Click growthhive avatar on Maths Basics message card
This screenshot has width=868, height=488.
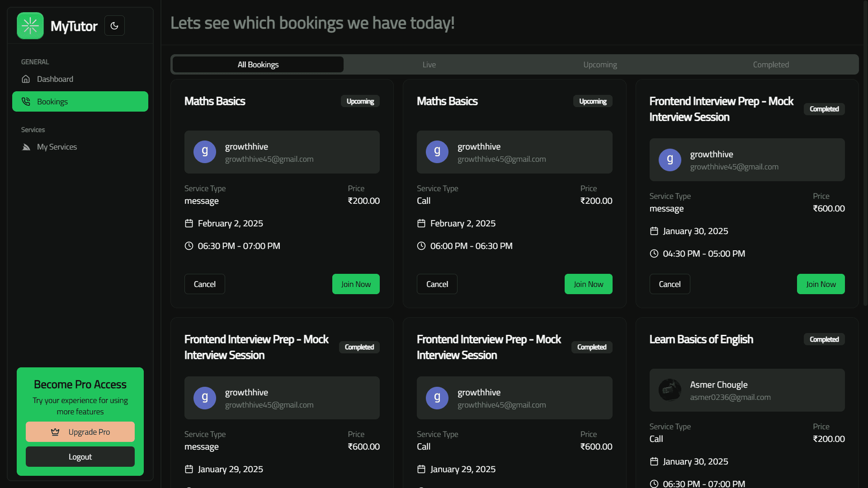click(205, 152)
